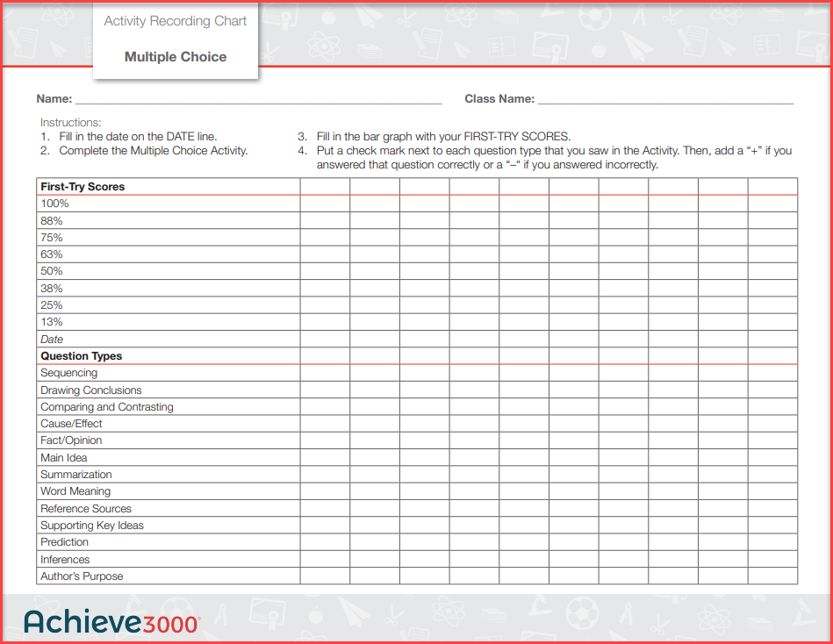This screenshot has width=833, height=644.
Task: Click first column cell in the Date row
Action: pos(325,340)
